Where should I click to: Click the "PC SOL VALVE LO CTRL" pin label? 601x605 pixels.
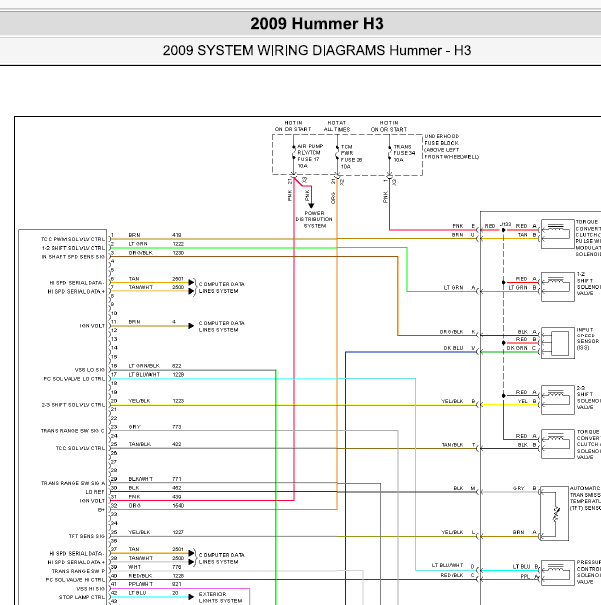(x=74, y=379)
